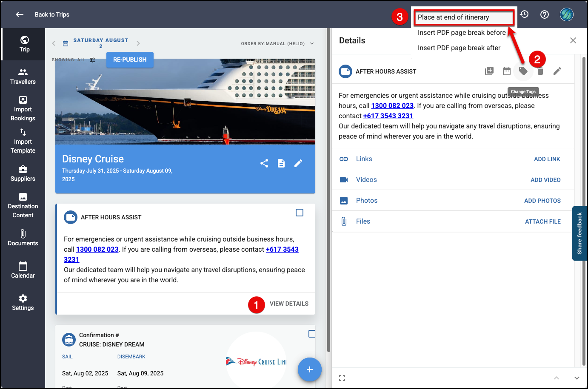Open Documents in the sidebar
588x389 pixels.
[23, 238]
